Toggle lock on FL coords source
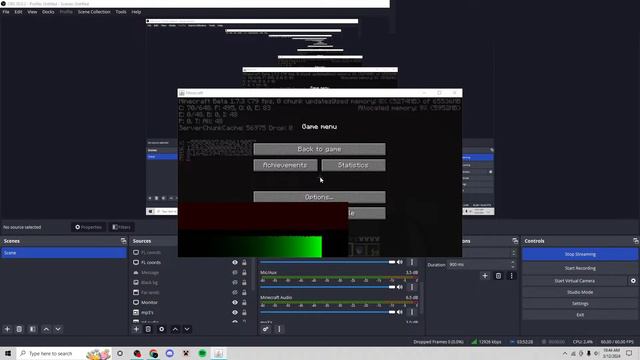The image size is (640, 360). click(x=244, y=262)
